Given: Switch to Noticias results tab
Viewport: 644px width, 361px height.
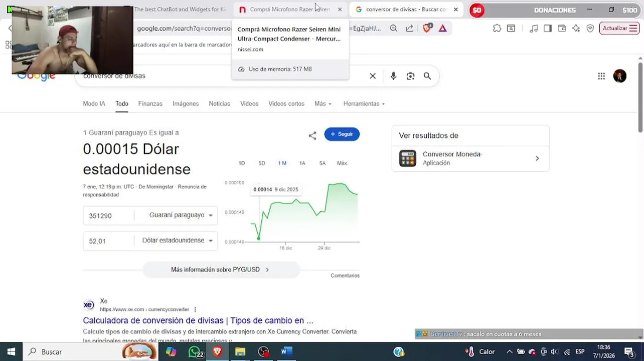Looking at the screenshot, I should (x=219, y=104).
